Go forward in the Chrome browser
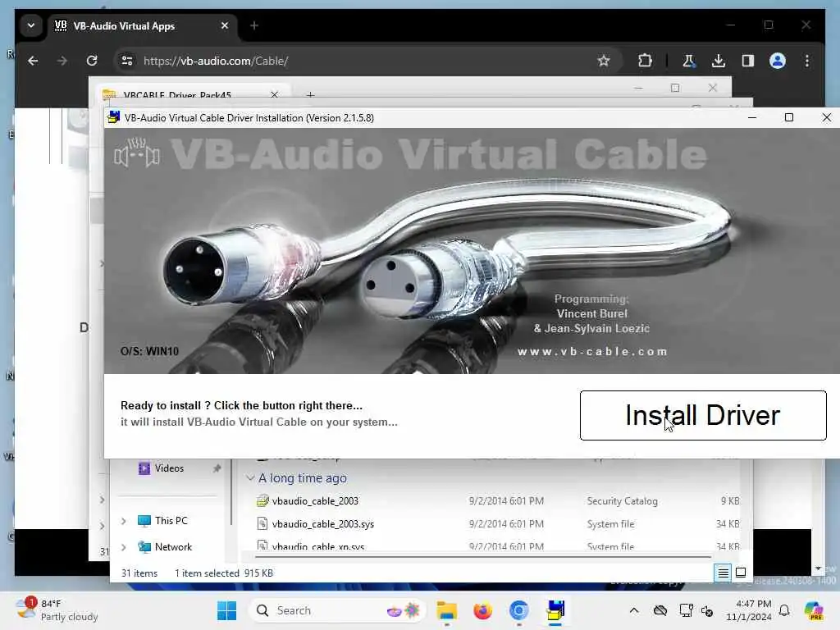Screen dimensions: 840x630 point(62,61)
